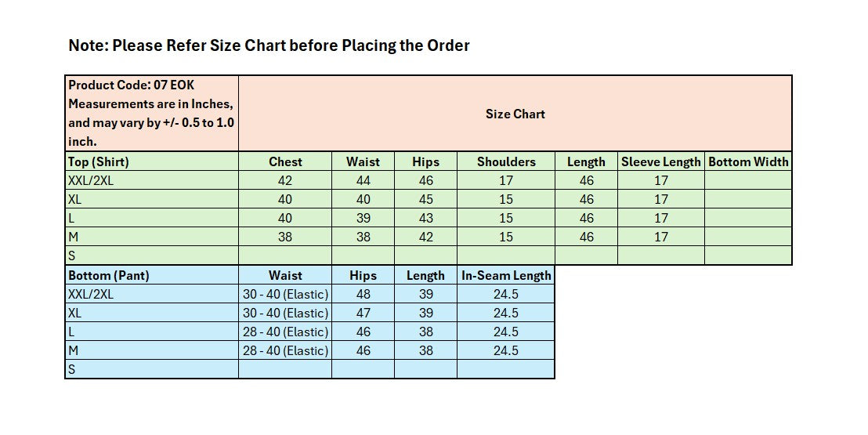Click the "Bottom Width" column header
This screenshot has height=435, width=868.
(x=748, y=161)
